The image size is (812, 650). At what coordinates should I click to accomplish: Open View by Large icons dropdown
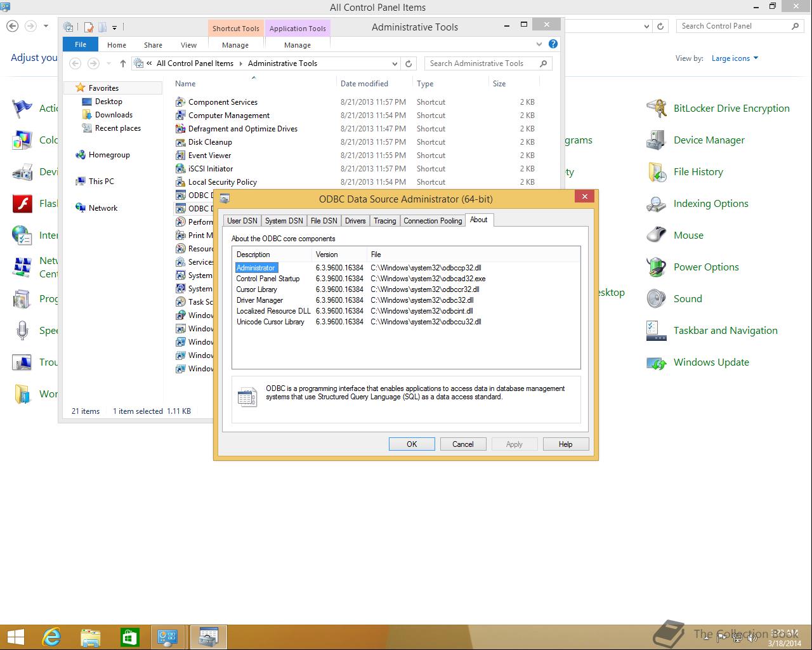point(735,58)
